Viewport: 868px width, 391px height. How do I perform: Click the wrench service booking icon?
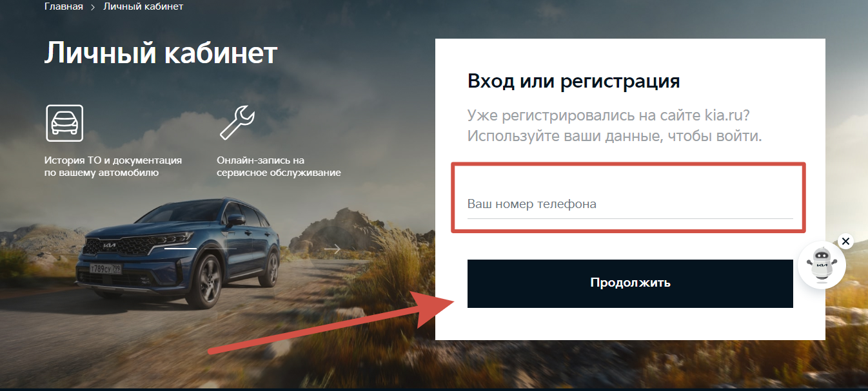click(237, 123)
